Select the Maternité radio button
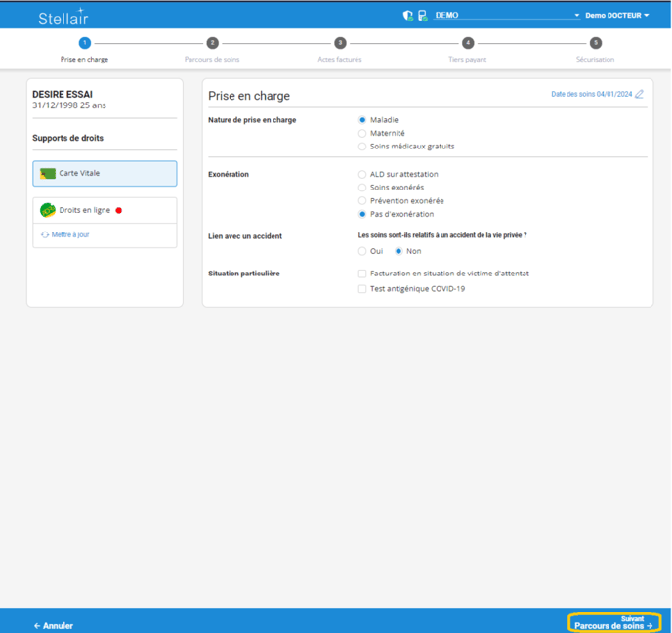This screenshot has height=633, width=672. point(362,134)
